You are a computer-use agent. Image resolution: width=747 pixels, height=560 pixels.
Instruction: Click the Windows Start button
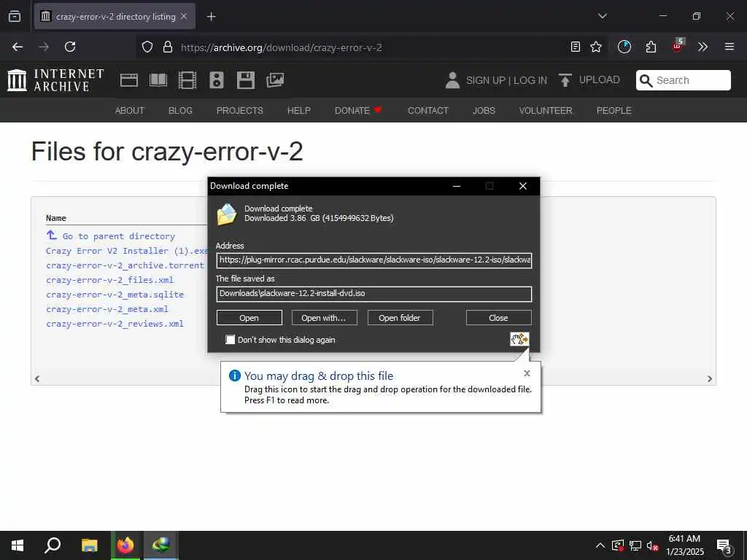(x=18, y=545)
